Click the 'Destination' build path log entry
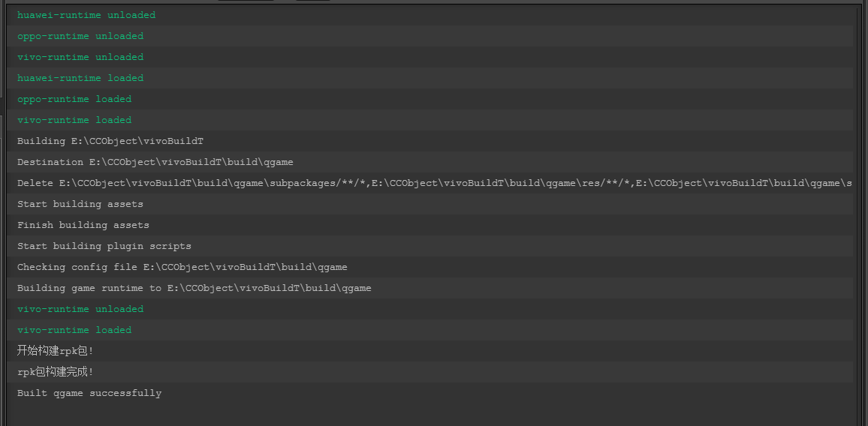868x426 pixels. (155, 162)
